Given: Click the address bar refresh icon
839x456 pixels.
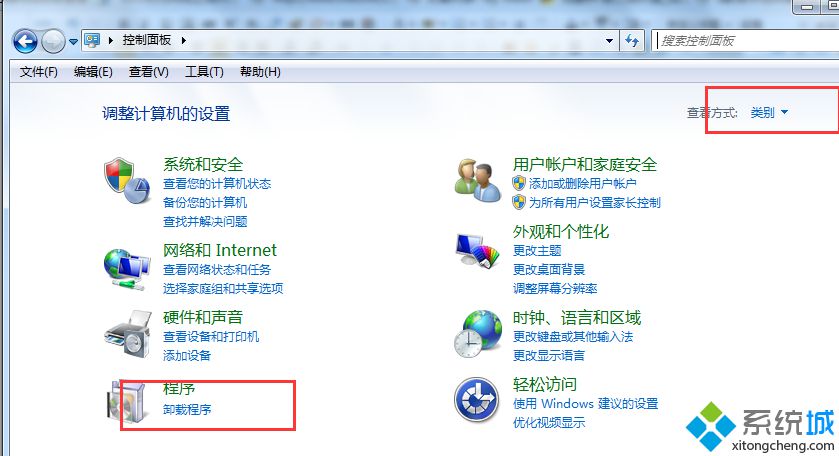Looking at the screenshot, I should point(632,41).
